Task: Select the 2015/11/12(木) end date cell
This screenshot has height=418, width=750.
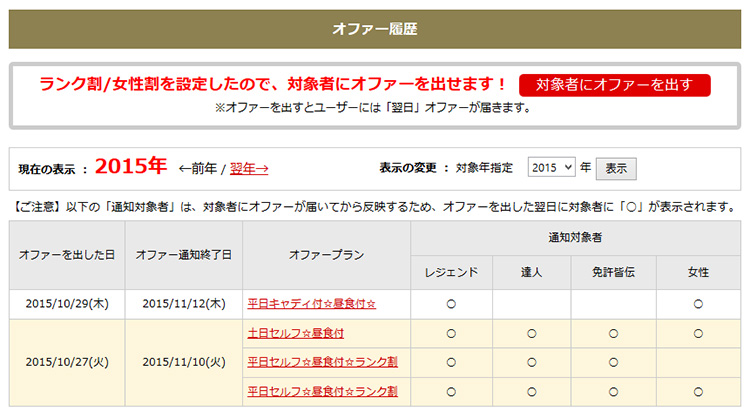Action: coord(184,304)
